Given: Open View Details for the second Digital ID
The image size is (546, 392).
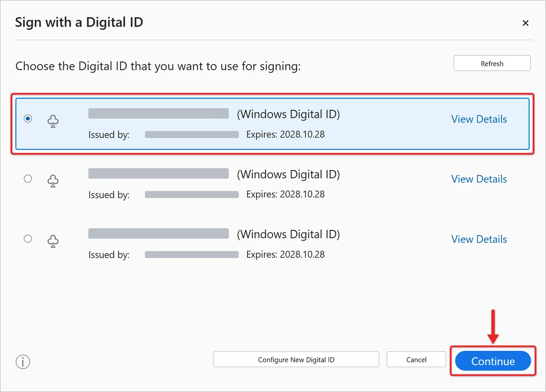Looking at the screenshot, I should point(479,179).
